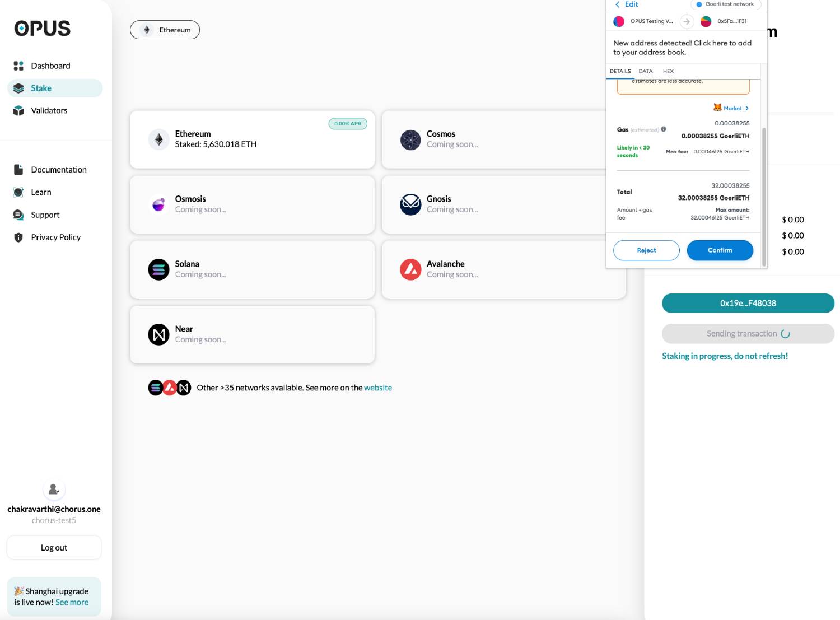Open Goerli test network selector
The width and height of the screenshot is (840, 620).
click(x=726, y=4)
